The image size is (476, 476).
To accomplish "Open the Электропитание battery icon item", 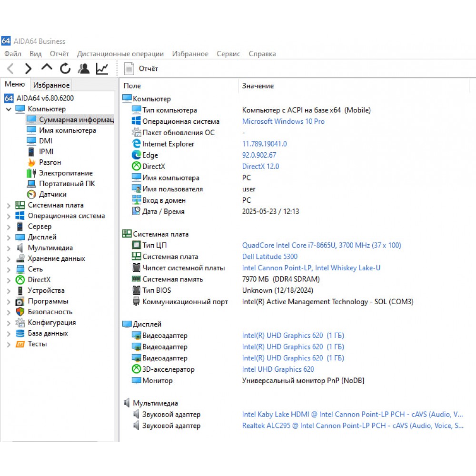I will click(31, 173).
